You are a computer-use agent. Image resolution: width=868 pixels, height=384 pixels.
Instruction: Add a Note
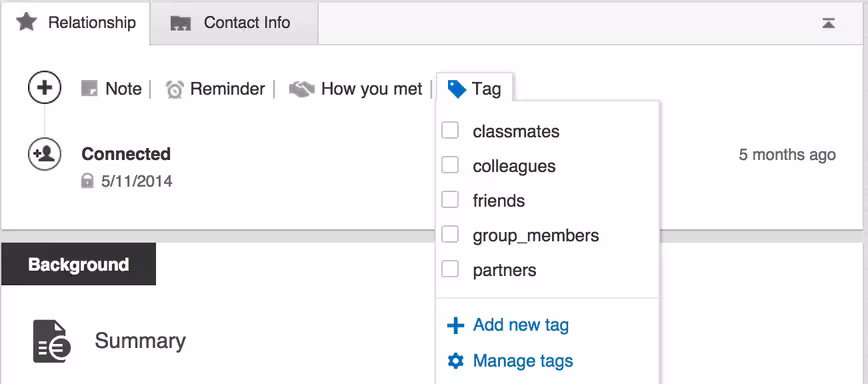(111, 89)
